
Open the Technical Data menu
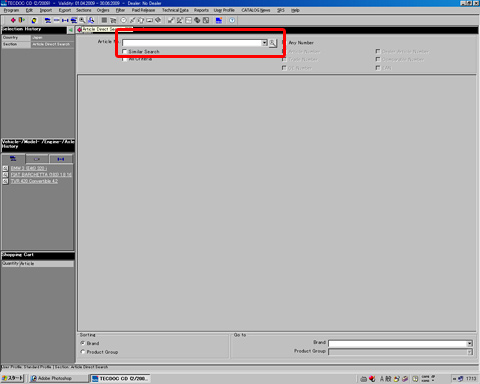coord(175,10)
